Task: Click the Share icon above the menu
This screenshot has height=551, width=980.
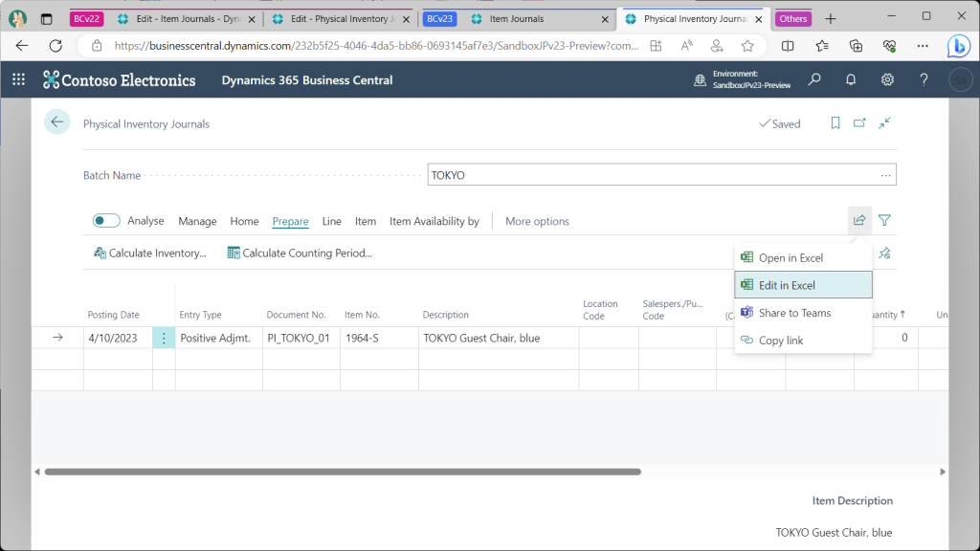Action: click(859, 220)
